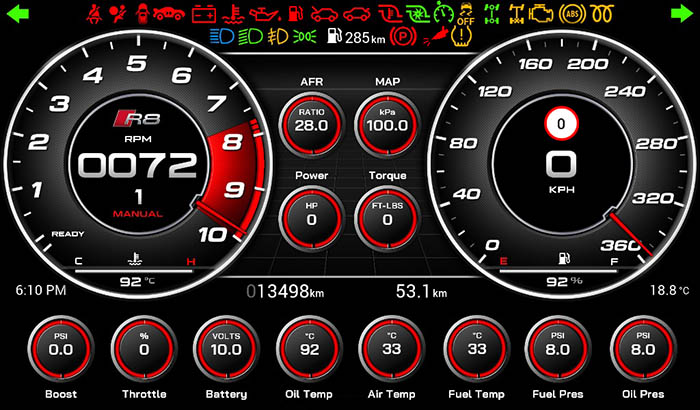
Task: Tap the white fuel range pump icon
Action: coord(334,36)
